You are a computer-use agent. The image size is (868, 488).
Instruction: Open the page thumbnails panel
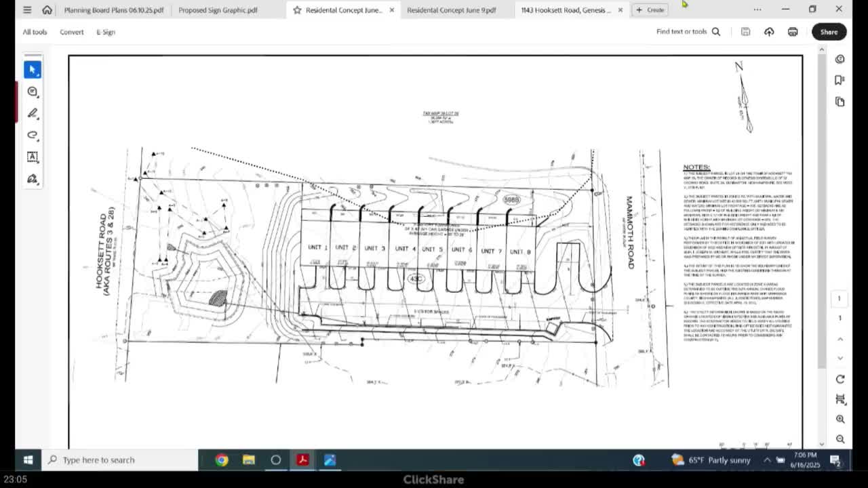(x=840, y=102)
